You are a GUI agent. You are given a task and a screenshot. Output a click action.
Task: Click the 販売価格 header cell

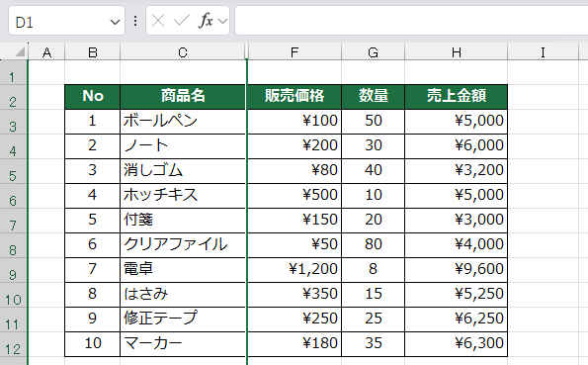pyautogui.click(x=294, y=97)
